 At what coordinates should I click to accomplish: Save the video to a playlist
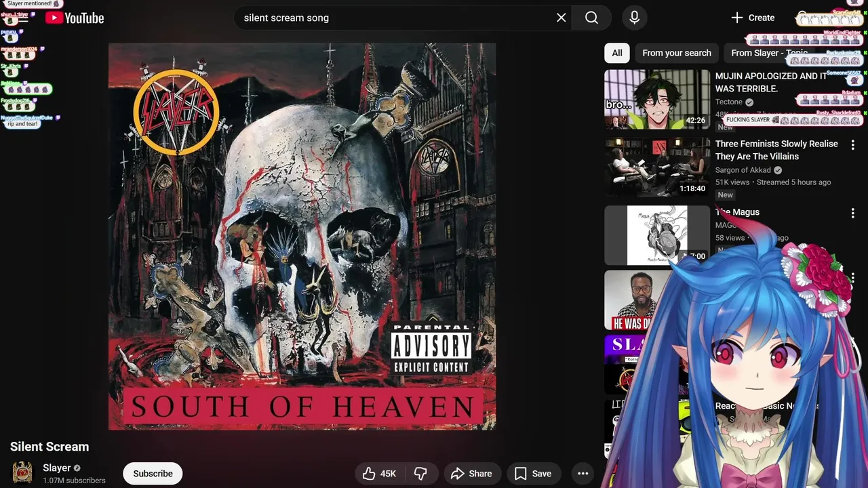(x=532, y=474)
